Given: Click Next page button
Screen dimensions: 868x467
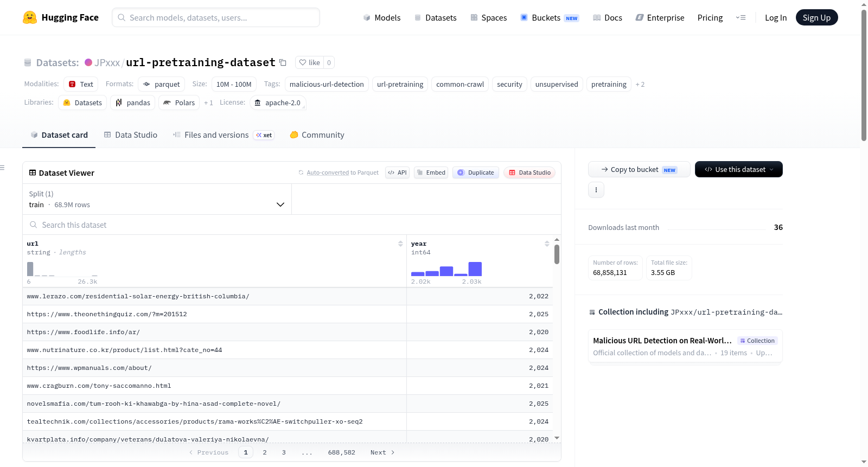Looking at the screenshot, I should (382, 452).
